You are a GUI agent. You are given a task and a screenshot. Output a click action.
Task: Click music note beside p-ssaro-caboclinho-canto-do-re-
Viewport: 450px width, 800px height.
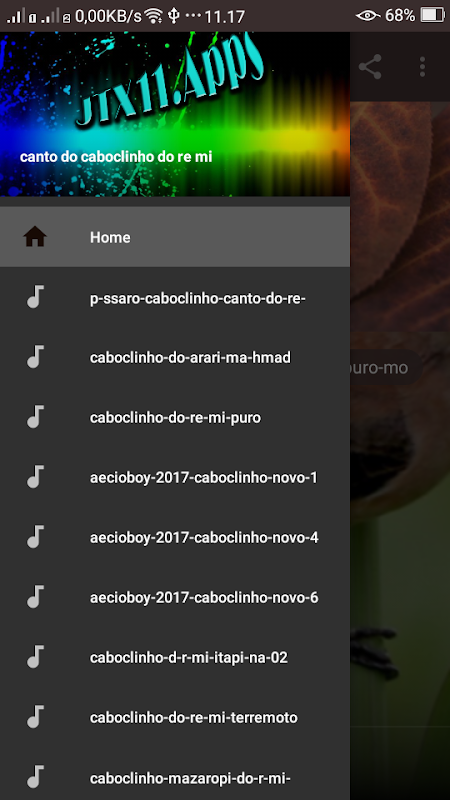coord(35,297)
